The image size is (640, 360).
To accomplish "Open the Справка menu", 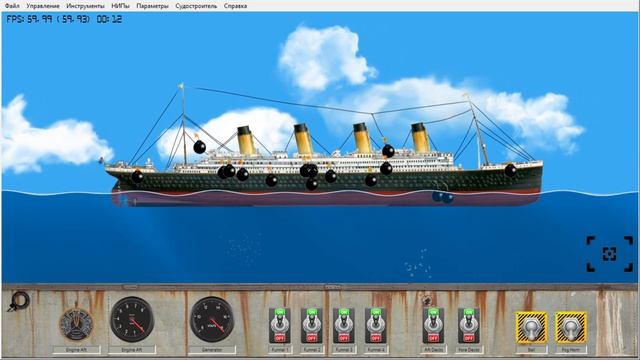I will (236, 6).
